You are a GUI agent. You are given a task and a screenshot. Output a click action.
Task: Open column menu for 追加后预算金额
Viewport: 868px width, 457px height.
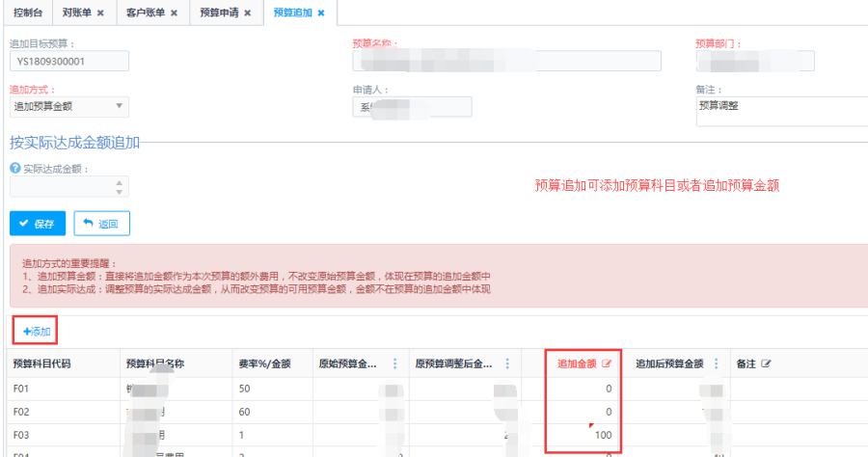click(716, 363)
